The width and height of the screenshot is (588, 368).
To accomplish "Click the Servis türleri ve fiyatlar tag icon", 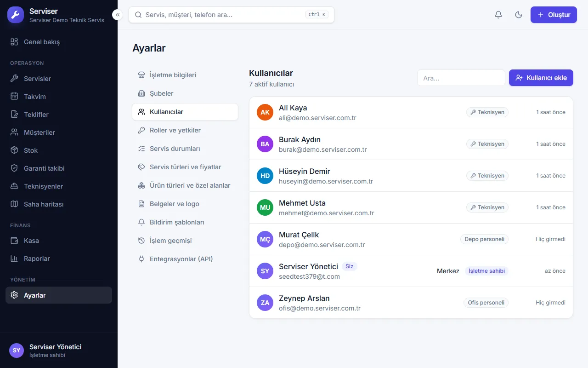I will (141, 167).
